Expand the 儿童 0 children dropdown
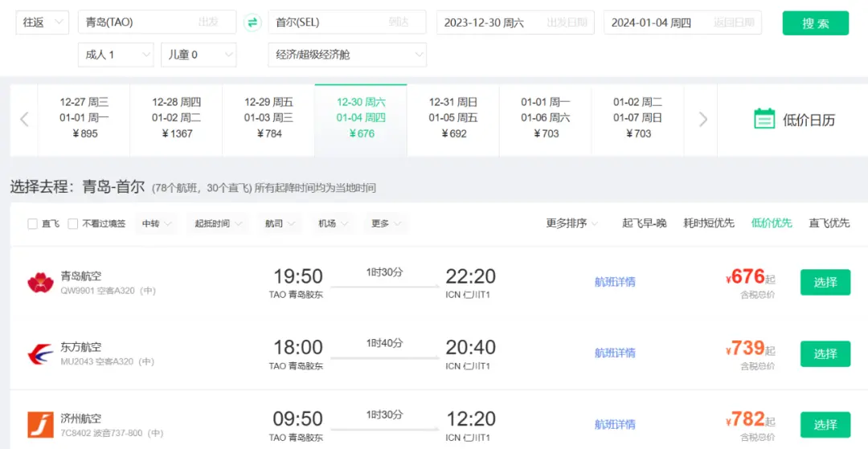 coord(198,55)
